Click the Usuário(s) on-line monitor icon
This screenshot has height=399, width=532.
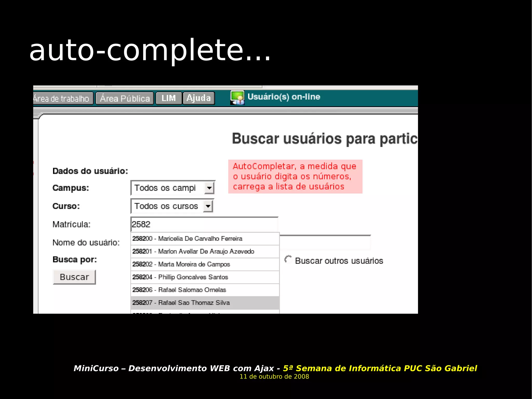(x=237, y=98)
